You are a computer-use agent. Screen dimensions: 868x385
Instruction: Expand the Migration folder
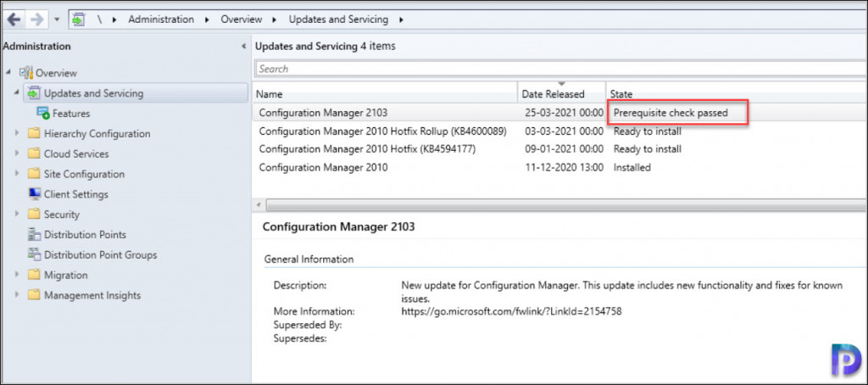(x=18, y=275)
